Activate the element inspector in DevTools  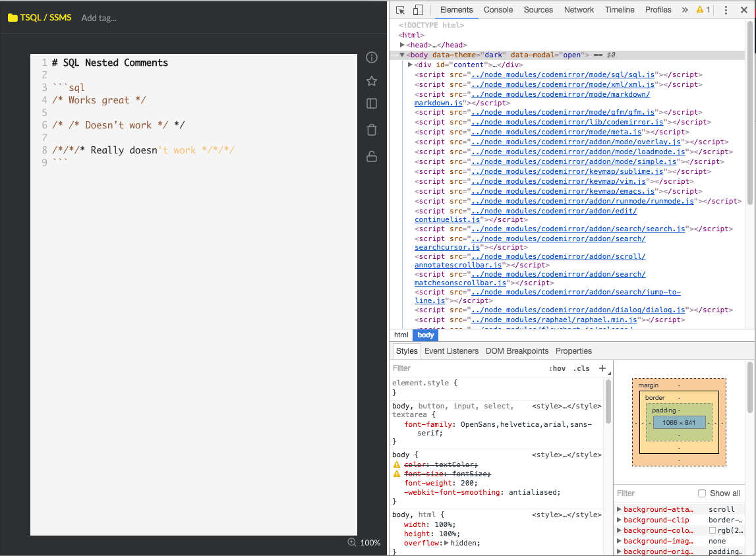399,11
